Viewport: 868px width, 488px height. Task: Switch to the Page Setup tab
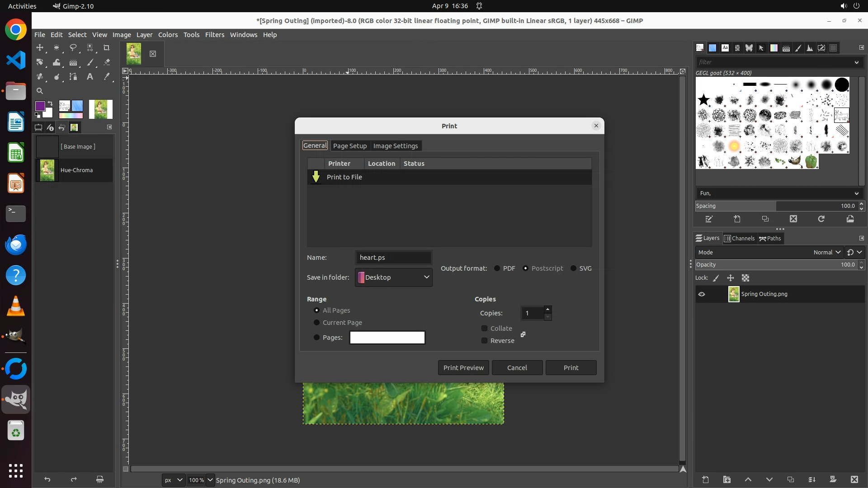click(349, 146)
